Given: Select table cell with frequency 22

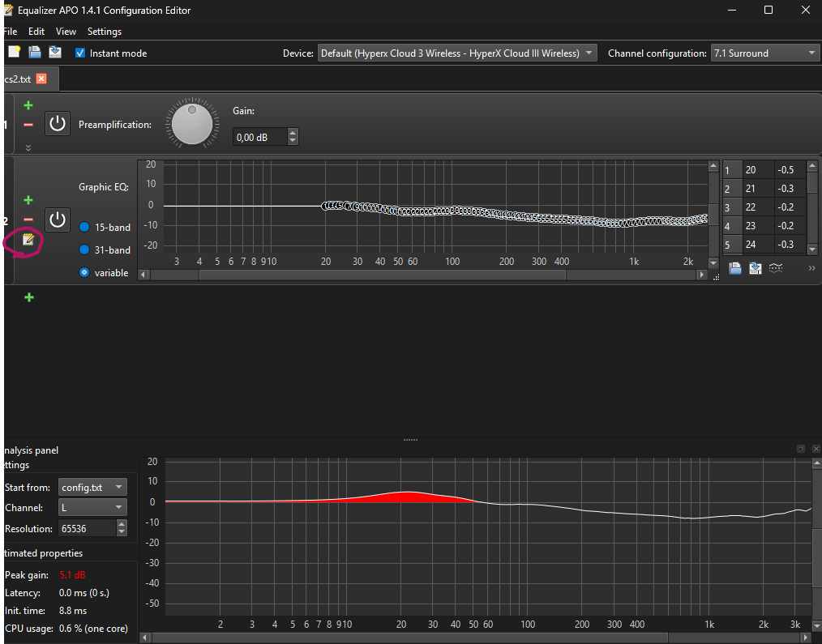Looking at the screenshot, I should coord(759,207).
